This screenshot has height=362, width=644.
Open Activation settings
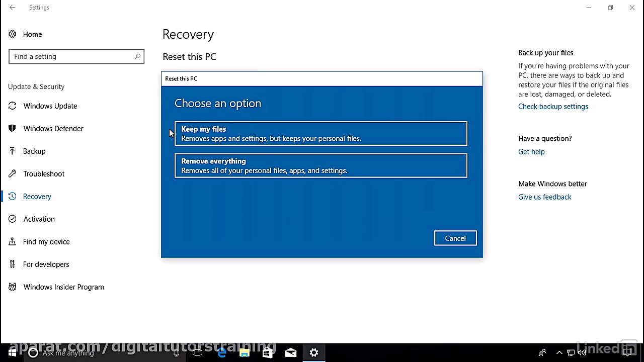point(39,219)
